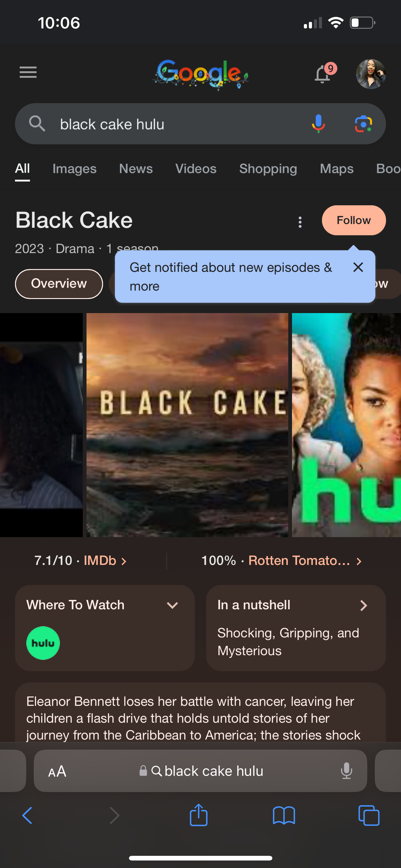401x868 pixels.
Task: Go back with the Safari back arrow
Action: 27,816
